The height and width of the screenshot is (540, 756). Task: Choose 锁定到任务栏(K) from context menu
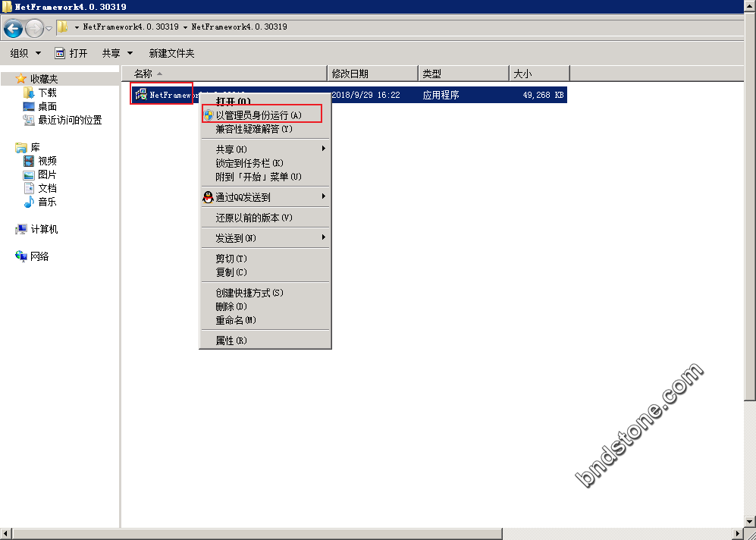pos(265,163)
